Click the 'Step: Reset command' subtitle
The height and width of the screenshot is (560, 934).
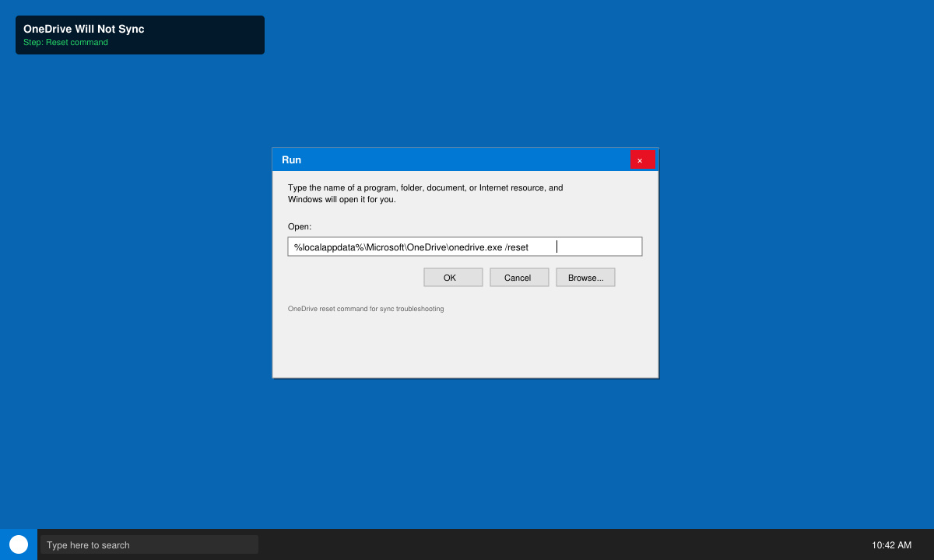65,42
